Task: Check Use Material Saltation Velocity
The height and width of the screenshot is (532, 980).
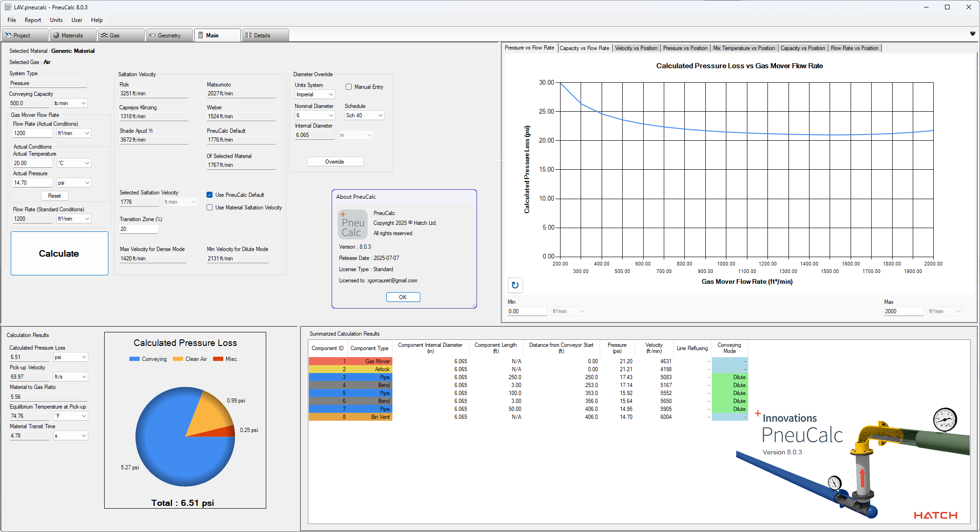Action: click(210, 207)
